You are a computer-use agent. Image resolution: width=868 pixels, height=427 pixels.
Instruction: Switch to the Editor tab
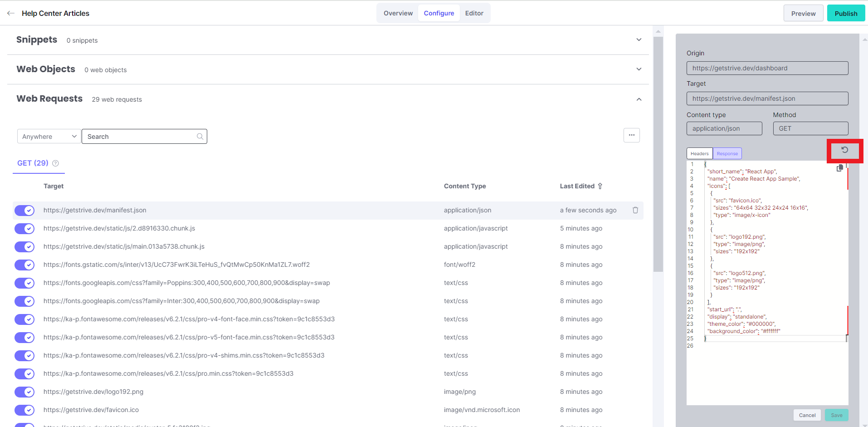point(474,13)
